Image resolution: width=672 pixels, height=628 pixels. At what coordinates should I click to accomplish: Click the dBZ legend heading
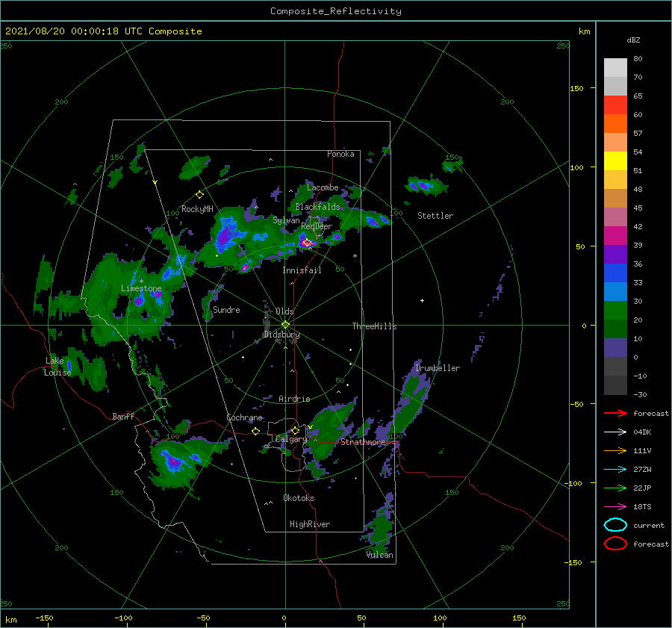tap(633, 40)
